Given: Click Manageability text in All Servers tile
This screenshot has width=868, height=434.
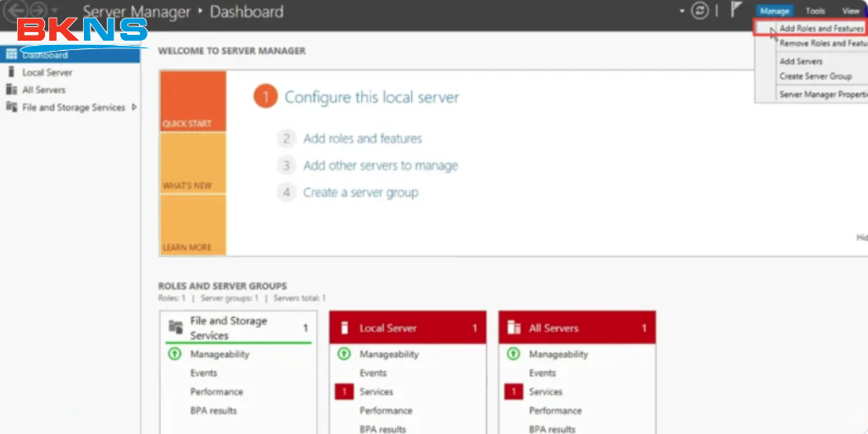Looking at the screenshot, I should pos(559,353).
